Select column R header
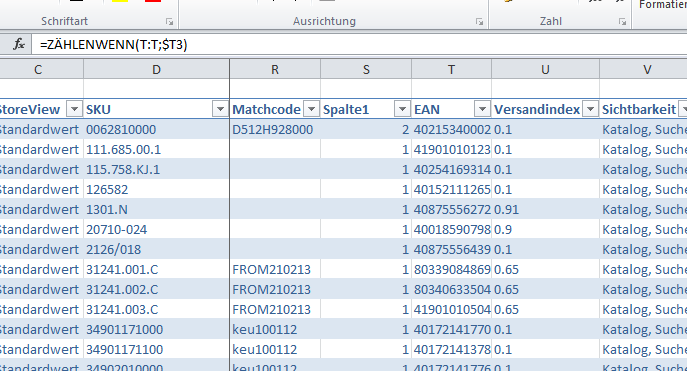The width and height of the screenshot is (687, 371). (275, 70)
